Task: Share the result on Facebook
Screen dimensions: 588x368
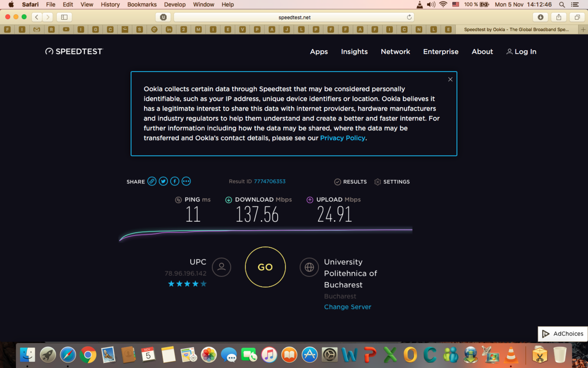Action: click(174, 182)
